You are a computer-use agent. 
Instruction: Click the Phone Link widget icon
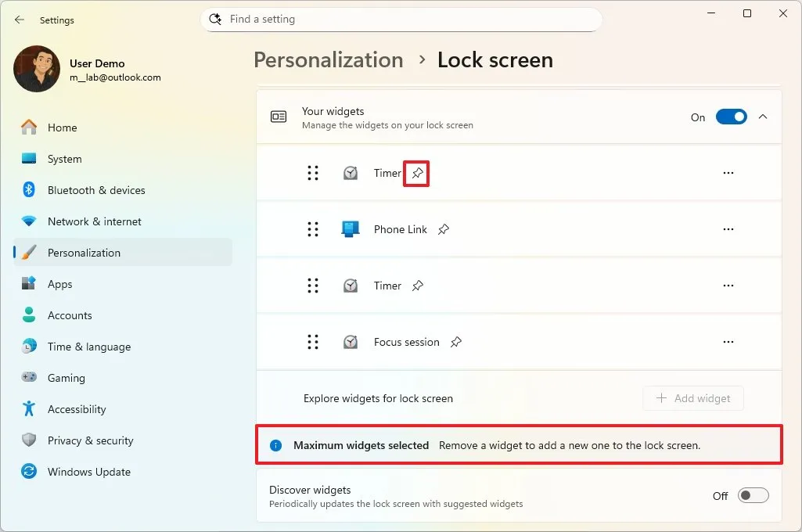point(350,229)
